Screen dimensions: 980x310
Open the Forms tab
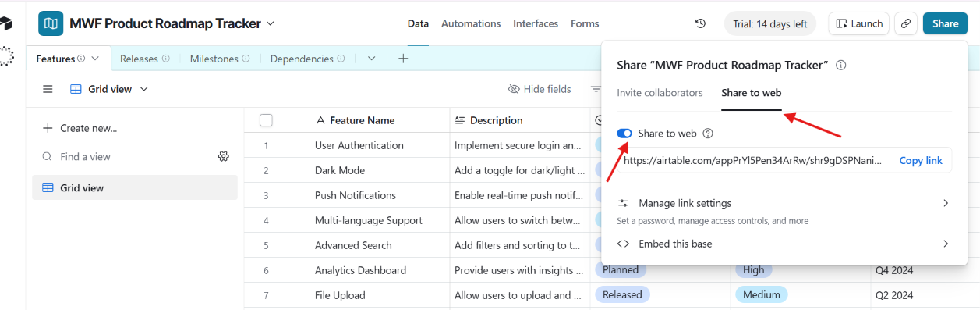point(585,23)
